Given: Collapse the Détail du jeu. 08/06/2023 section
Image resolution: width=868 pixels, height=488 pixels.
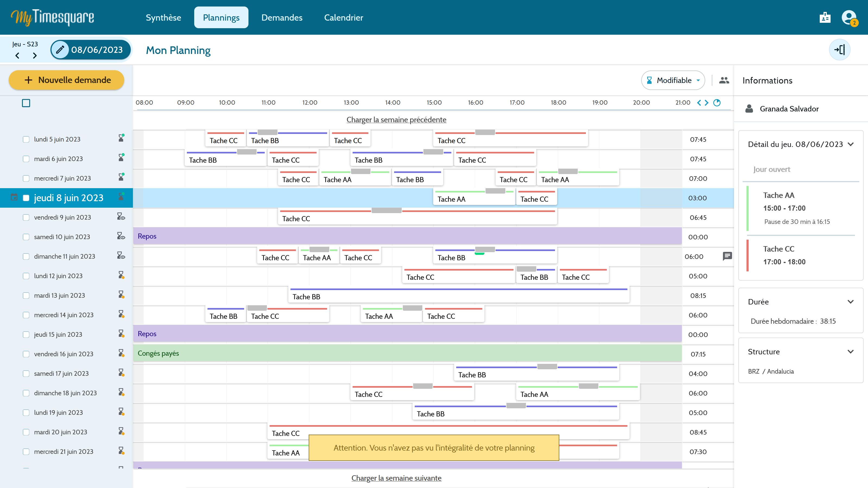Looking at the screenshot, I should pos(850,145).
